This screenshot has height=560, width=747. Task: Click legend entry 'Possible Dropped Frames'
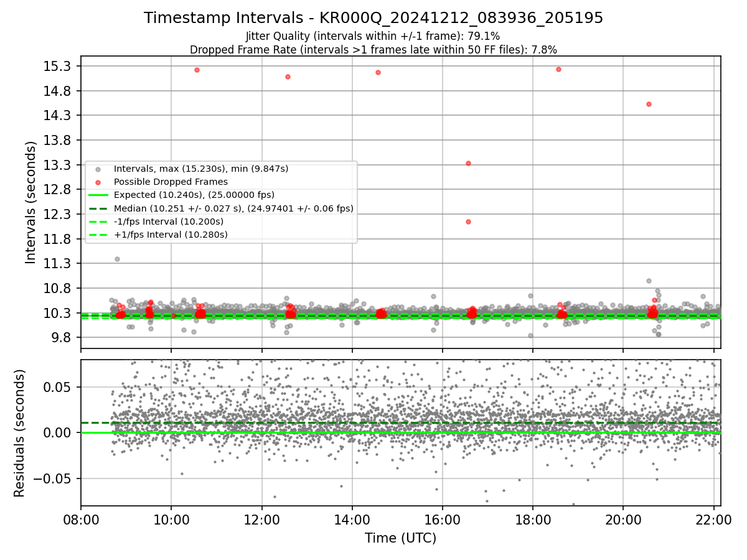point(171,182)
